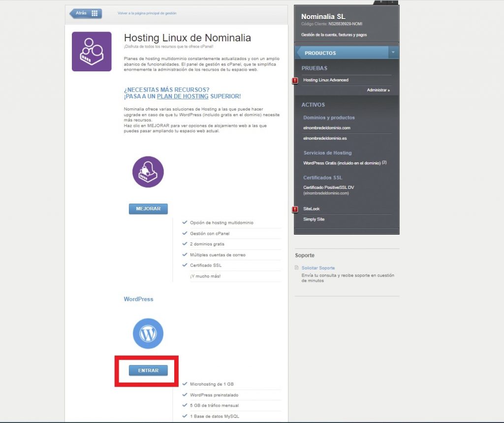504x423 pixels.
Task: Click document icon next to Solicitar Soporte
Action: [x=297, y=268]
